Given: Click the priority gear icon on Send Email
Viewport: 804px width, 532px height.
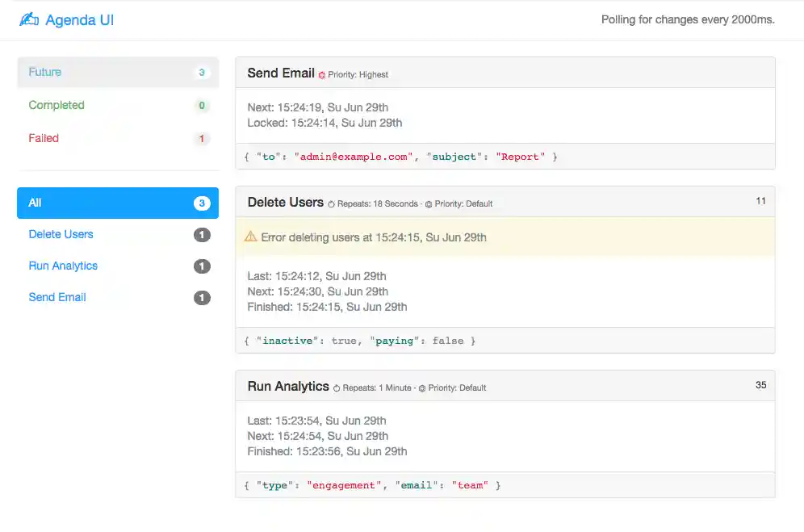Looking at the screenshot, I should pyautogui.click(x=321, y=74).
